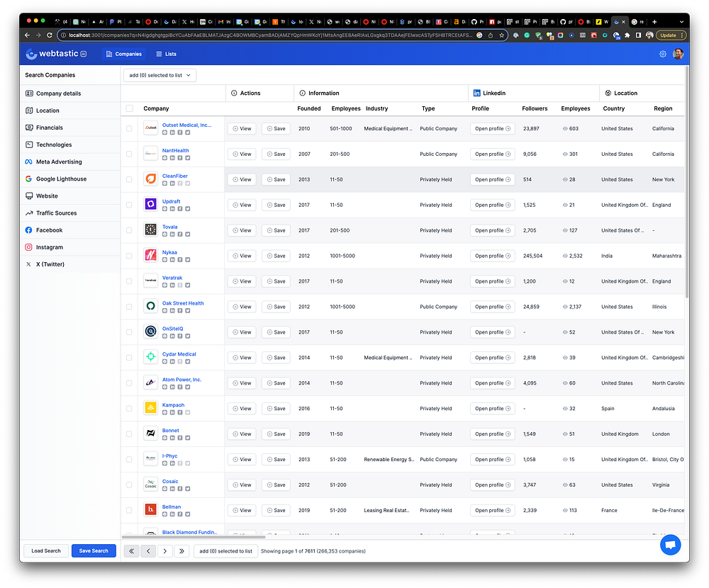Open the chat support bubble
This screenshot has width=709, height=588.
[670, 544]
